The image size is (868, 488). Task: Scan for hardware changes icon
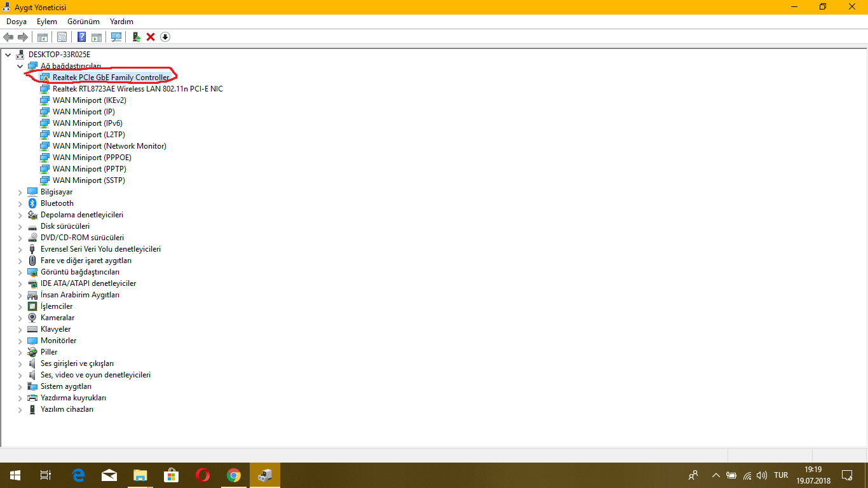click(116, 37)
